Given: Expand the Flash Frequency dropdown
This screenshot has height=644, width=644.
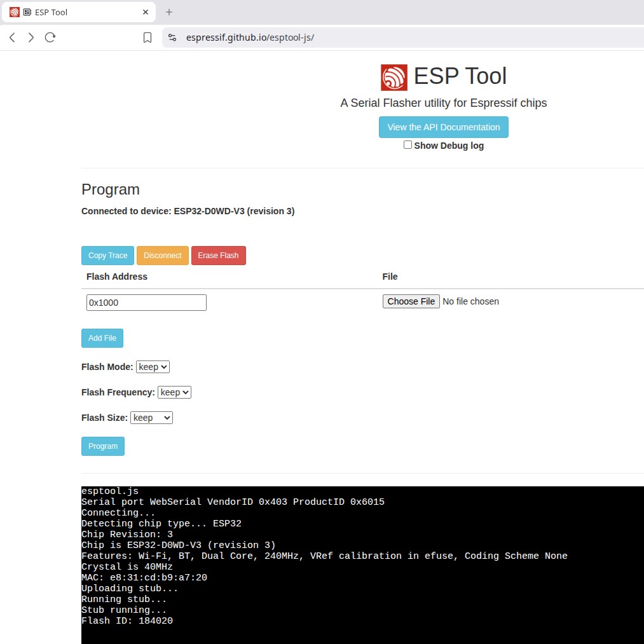Looking at the screenshot, I should click(x=174, y=392).
